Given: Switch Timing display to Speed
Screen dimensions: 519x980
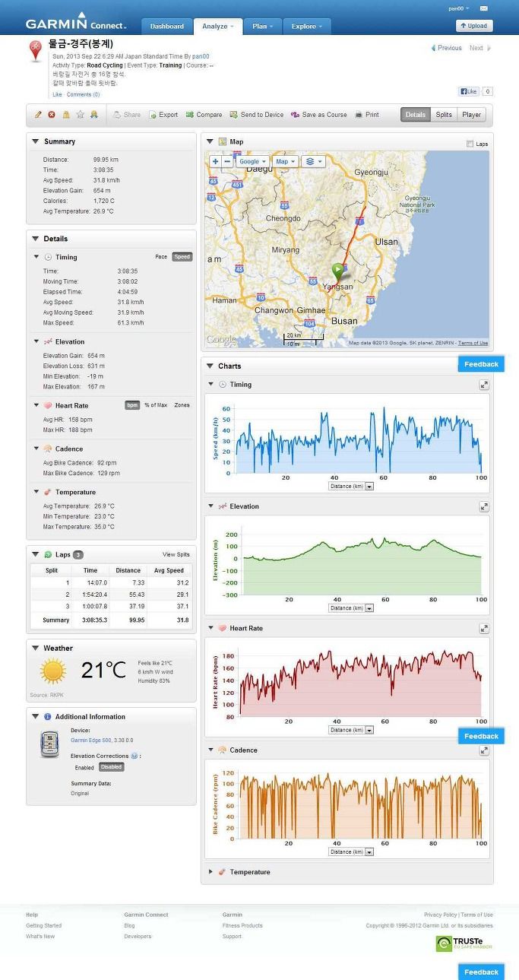Looking at the screenshot, I should [x=182, y=257].
